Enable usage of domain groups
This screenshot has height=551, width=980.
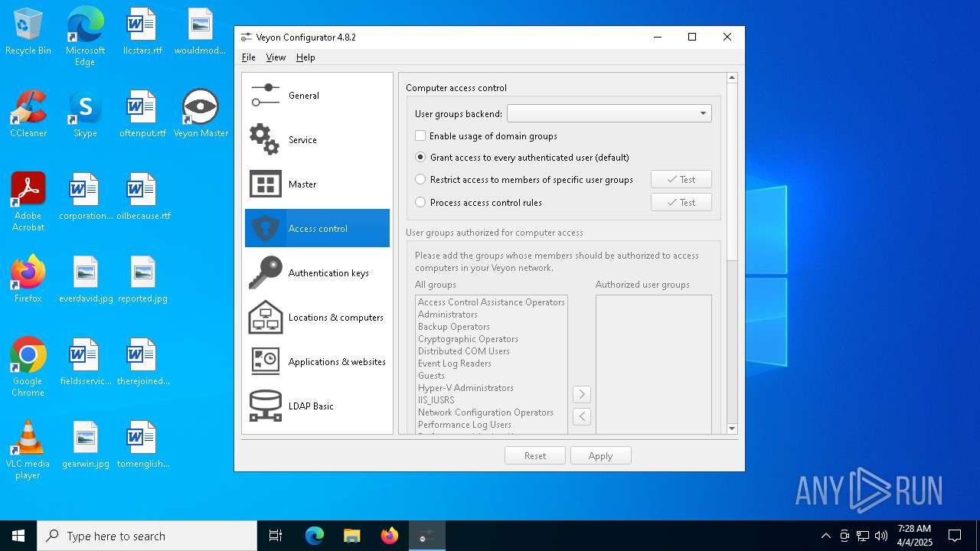(486, 136)
